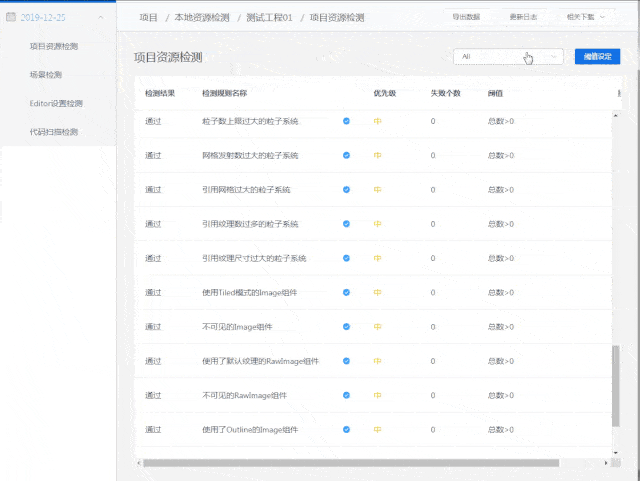Select the rule 粒子数上限过大的粒子系统
Viewport: 640px width, 481px height.
pos(250,121)
